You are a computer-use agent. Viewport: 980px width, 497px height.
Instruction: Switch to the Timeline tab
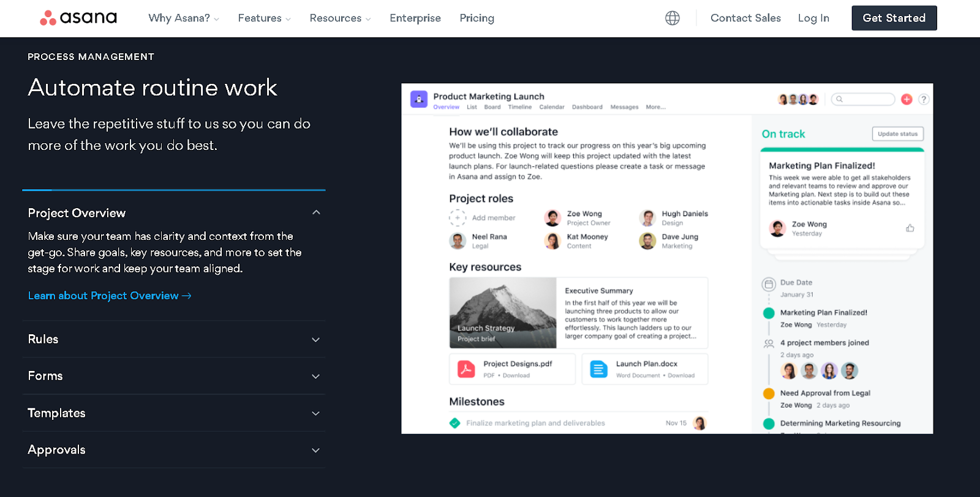click(520, 107)
